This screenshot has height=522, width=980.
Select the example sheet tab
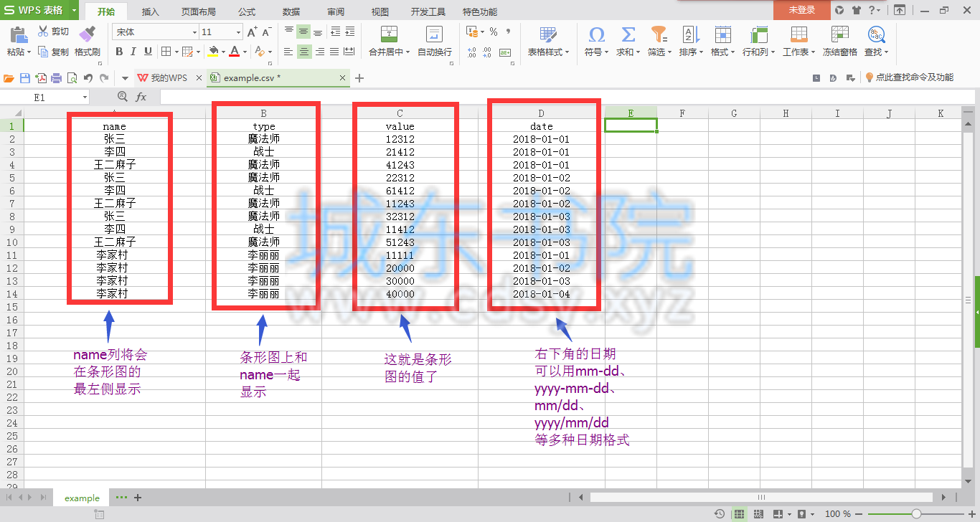(82, 498)
